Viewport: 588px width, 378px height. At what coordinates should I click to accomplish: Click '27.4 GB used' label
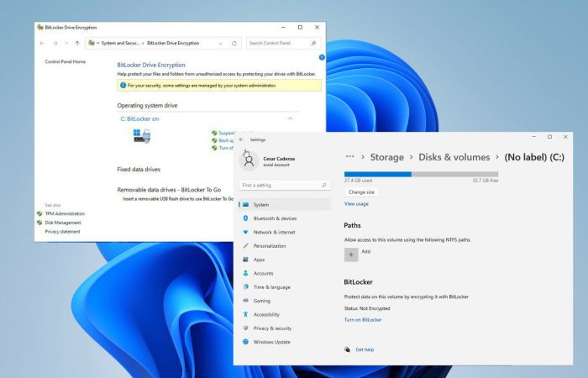(x=358, y=181)
